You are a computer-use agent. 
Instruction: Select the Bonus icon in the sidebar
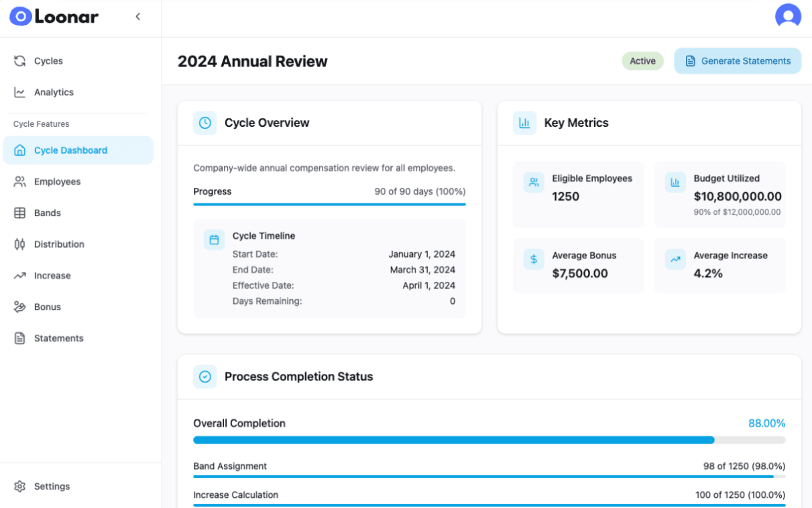pyautogui.click(x=19, y=307)
